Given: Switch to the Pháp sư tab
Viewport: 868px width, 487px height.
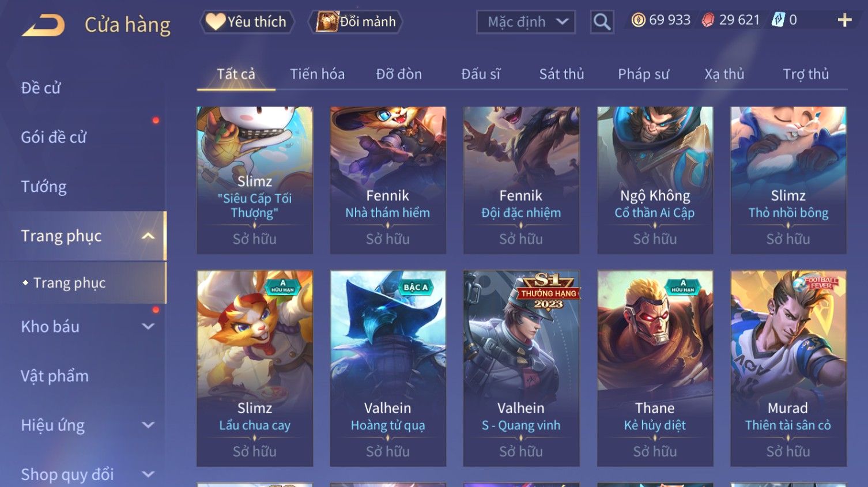Looking at the screenshot, I should click(643, 74).
